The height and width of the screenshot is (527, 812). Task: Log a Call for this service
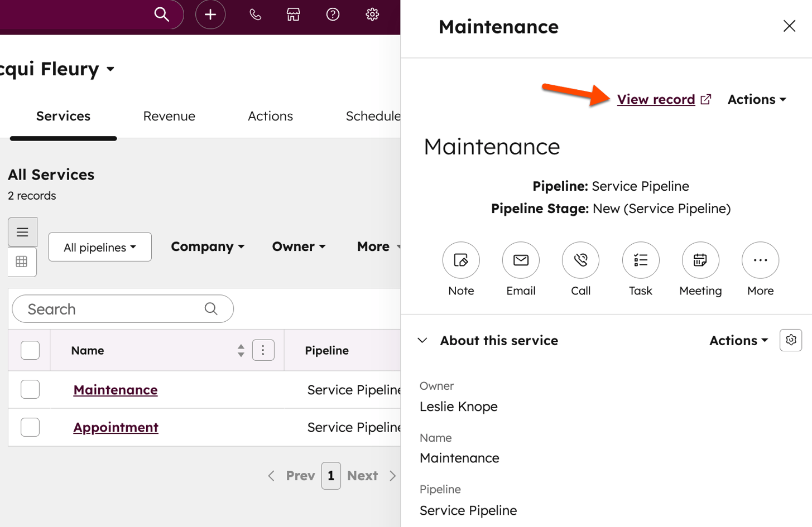[580, 260]
